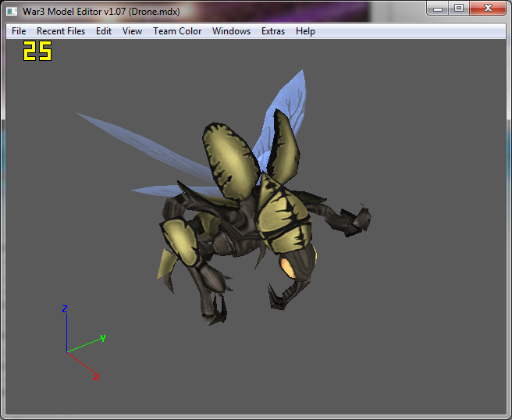This screenshot has height=420, width=512.
Task: Maximize the War3 Model Editor window
Action: (459, 8)
